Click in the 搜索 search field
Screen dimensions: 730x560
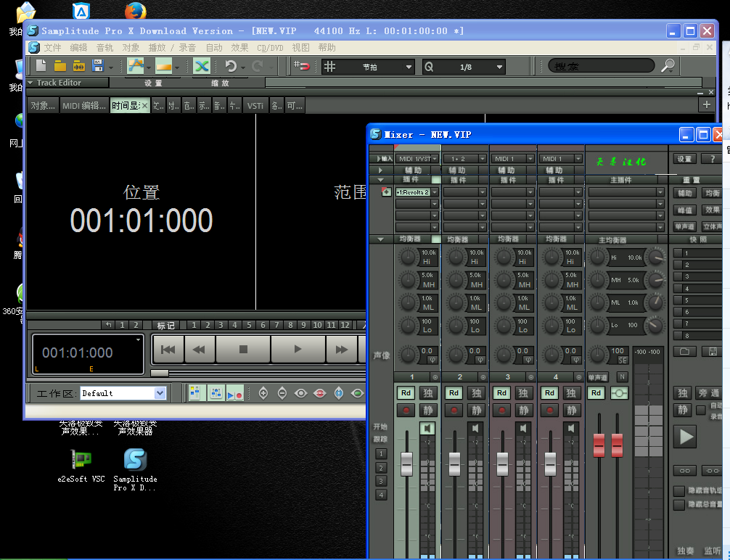601,66
